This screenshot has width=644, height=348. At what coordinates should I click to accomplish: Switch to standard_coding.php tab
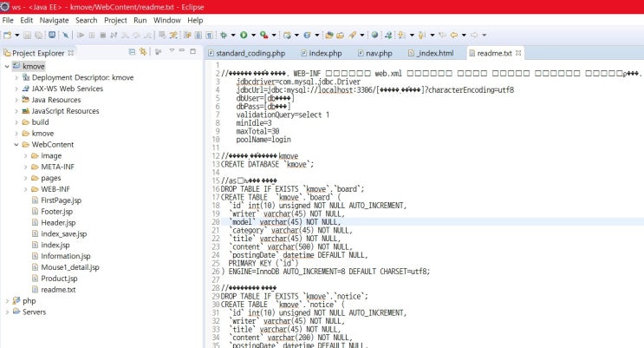coord(246,53)
